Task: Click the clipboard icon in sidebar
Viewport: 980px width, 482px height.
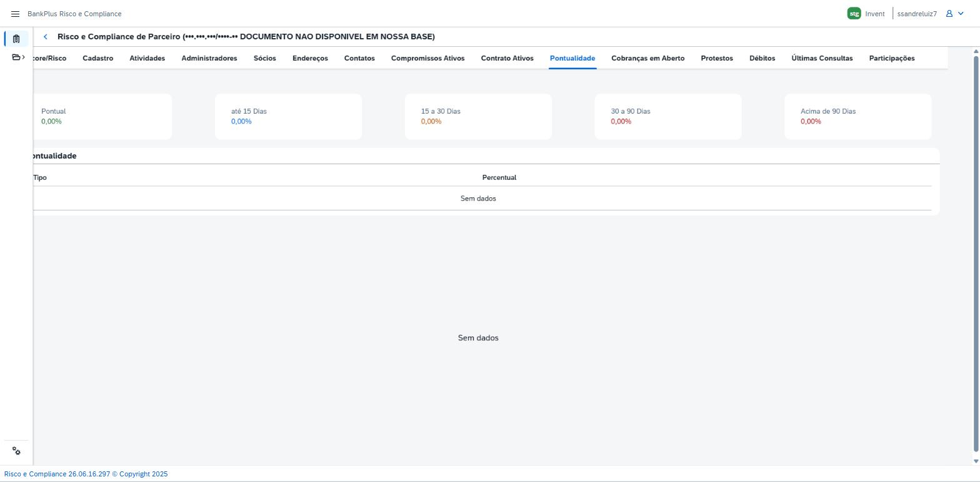Action: [16, 39]
